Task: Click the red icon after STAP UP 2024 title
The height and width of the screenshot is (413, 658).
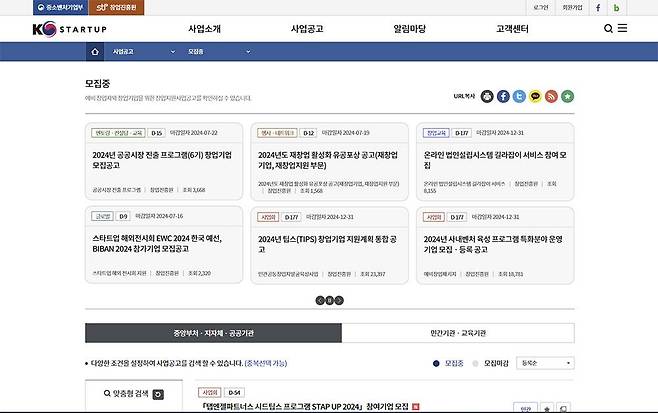Action: [415, 406]
